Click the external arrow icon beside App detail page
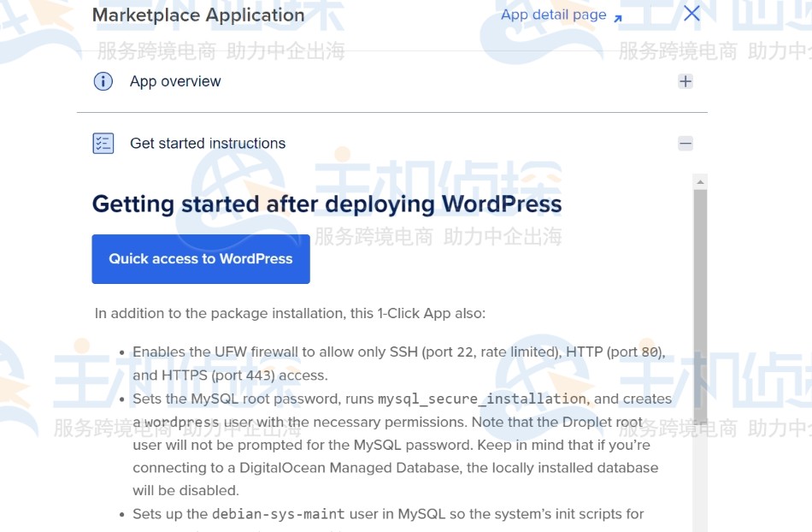The height and width of the screenshot is (532, 812). (618, 18)
